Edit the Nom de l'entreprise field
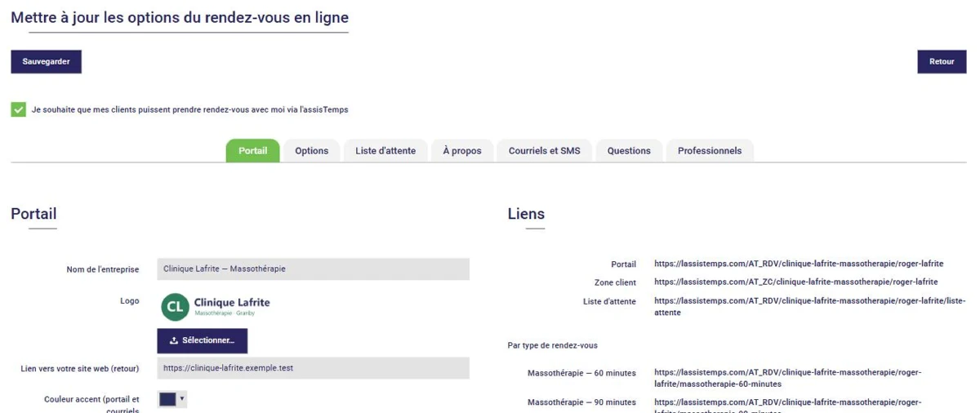This screenshot has width=980, height=413. [x=314, y=269]
